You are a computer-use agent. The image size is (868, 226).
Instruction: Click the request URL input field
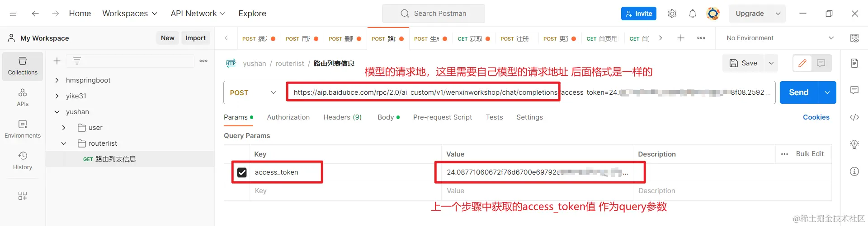pos(531,92)
